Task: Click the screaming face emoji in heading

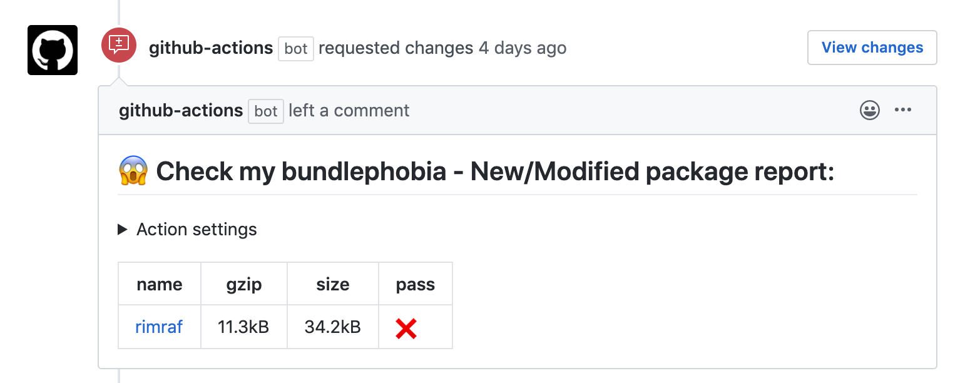Action: 133,171
